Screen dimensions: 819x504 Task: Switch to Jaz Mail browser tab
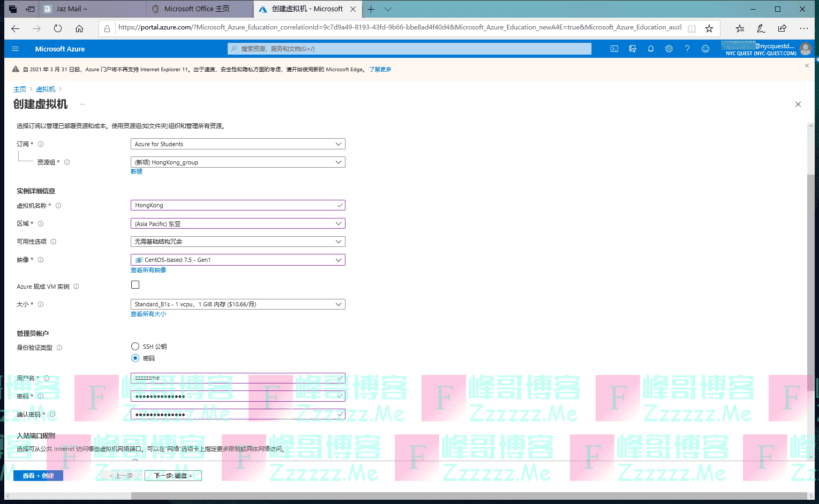(92, 9)
